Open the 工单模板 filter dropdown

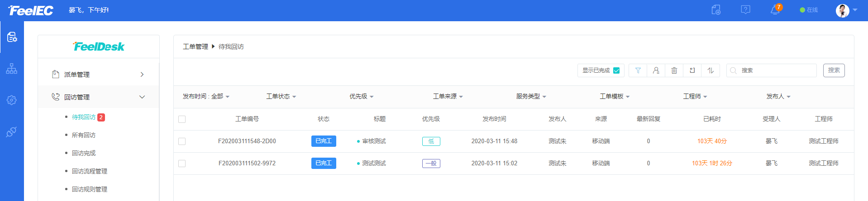(615, 96)
